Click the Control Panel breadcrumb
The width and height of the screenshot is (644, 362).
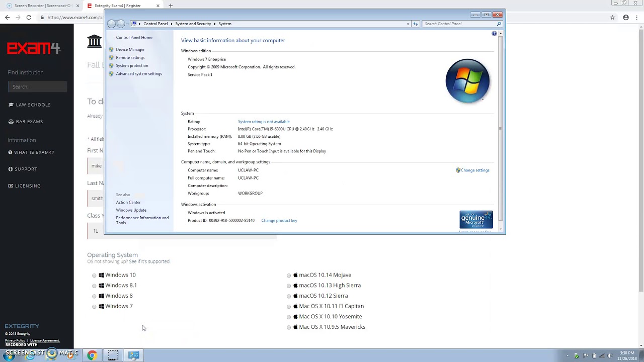click(x=155, y=24)
